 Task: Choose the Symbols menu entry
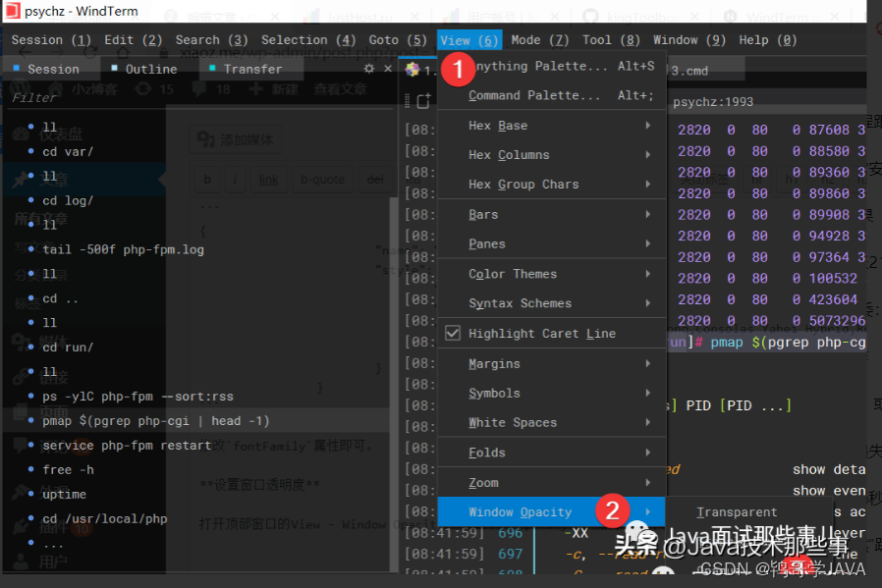[x=551, y=393]
